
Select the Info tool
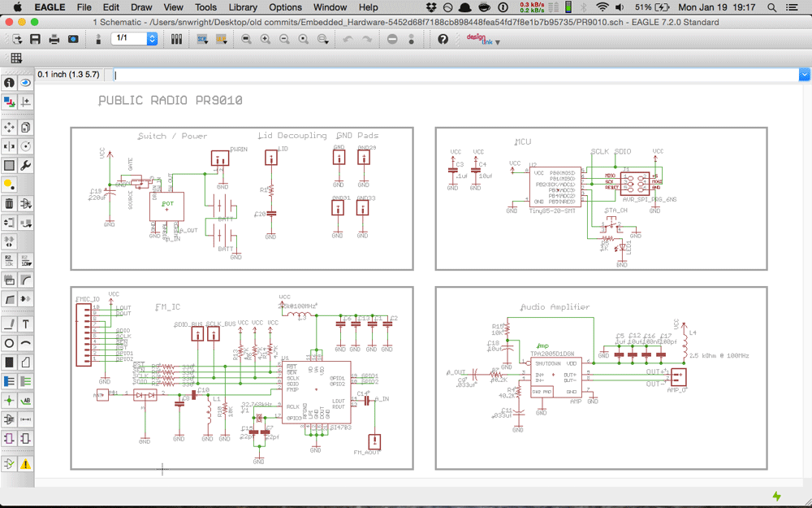pyautogui.click(x=9, y=82)
